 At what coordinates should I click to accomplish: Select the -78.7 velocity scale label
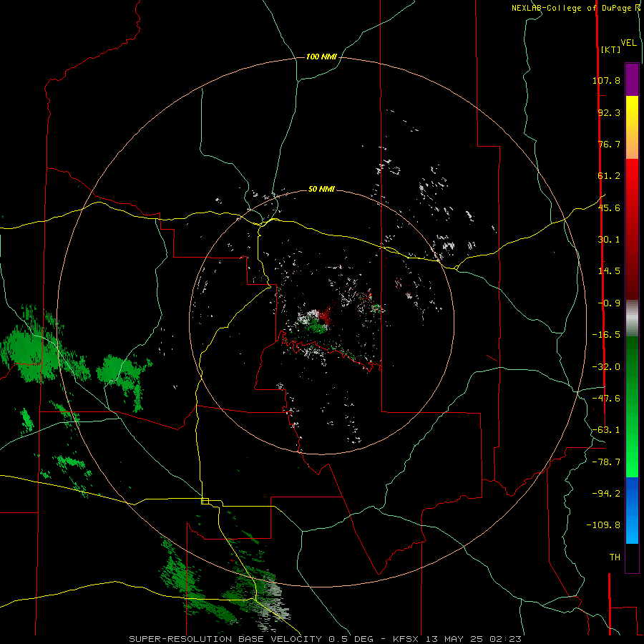tap(606, 462)
